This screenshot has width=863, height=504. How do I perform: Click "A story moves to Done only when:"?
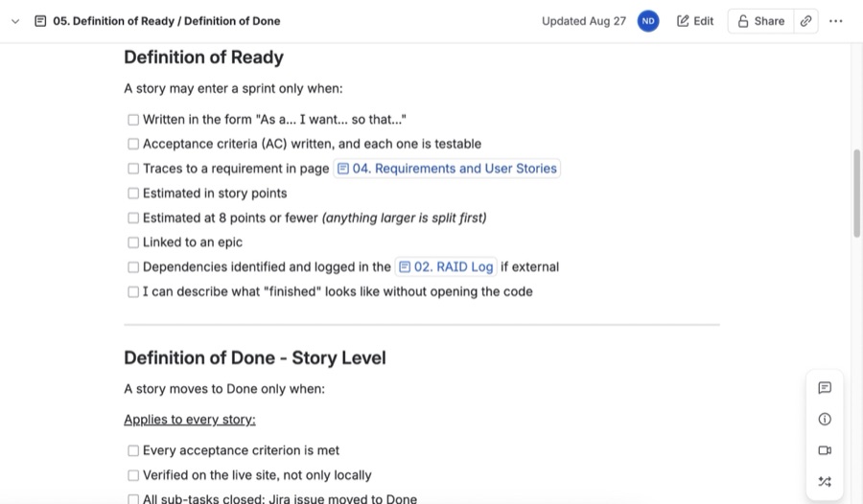click(x=224, y=389)
